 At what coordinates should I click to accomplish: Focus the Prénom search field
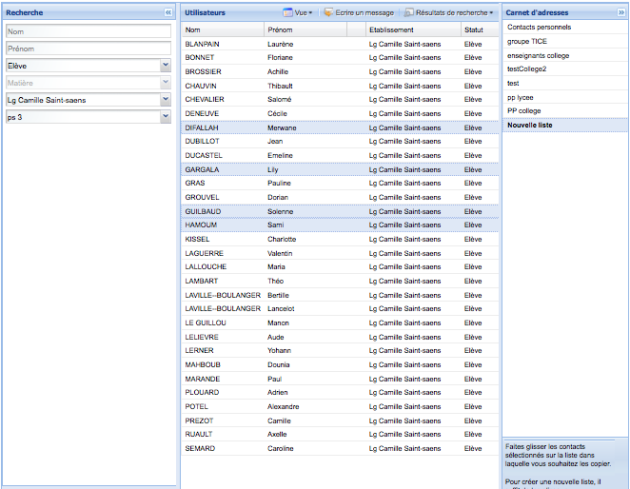88,49
